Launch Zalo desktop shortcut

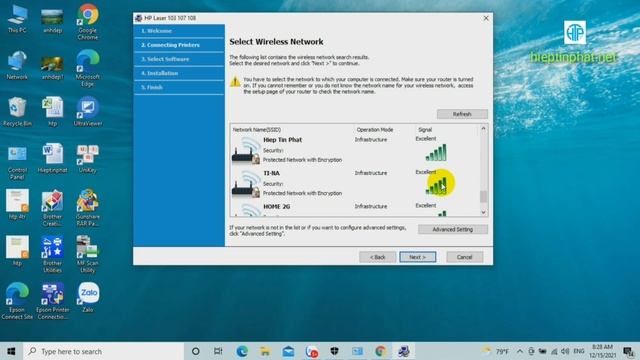pyautogui.click(x=88, y=297)
